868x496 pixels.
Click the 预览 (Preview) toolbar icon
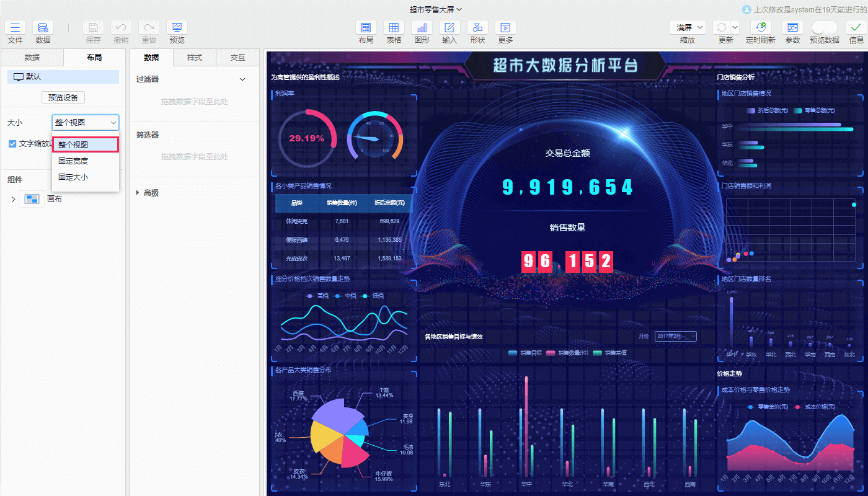[177, 28]
